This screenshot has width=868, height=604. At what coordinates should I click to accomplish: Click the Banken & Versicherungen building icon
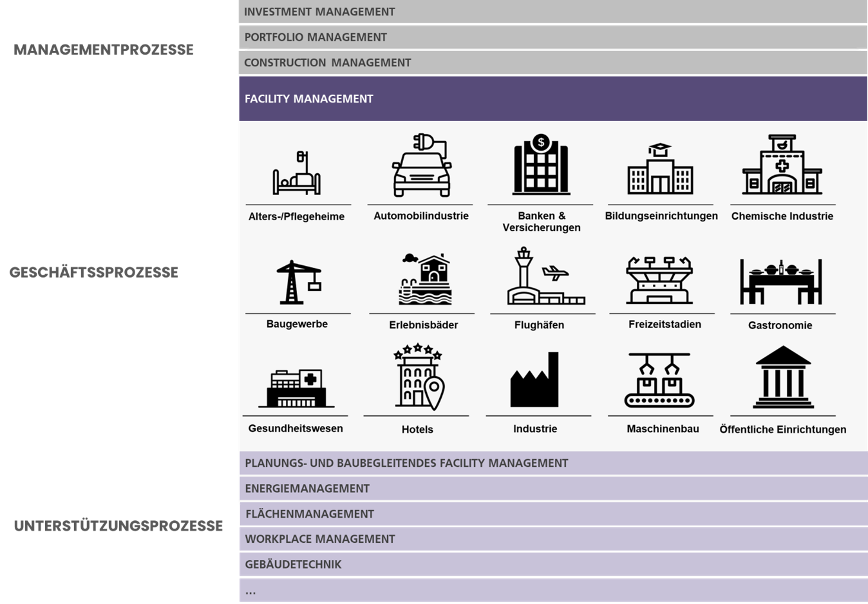541,165
